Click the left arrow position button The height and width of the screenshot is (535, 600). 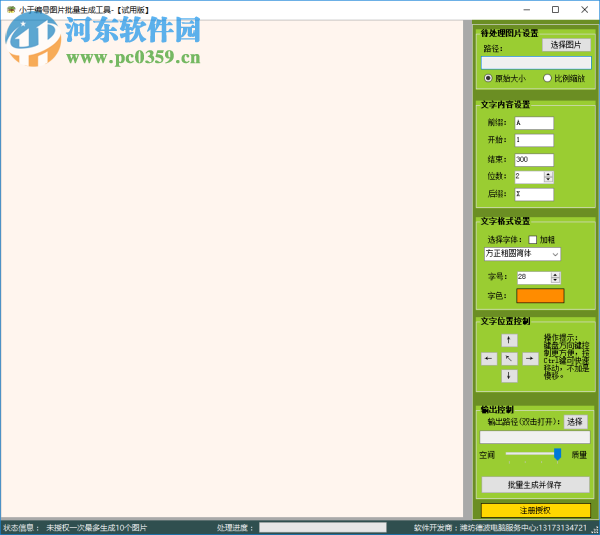(489, 359)
